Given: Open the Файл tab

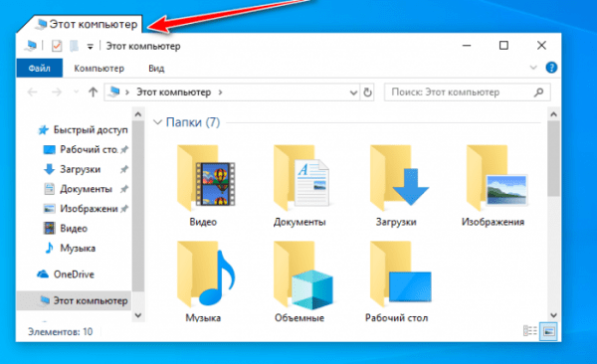Looking at the screenshot, I should (x=39, y=69).
